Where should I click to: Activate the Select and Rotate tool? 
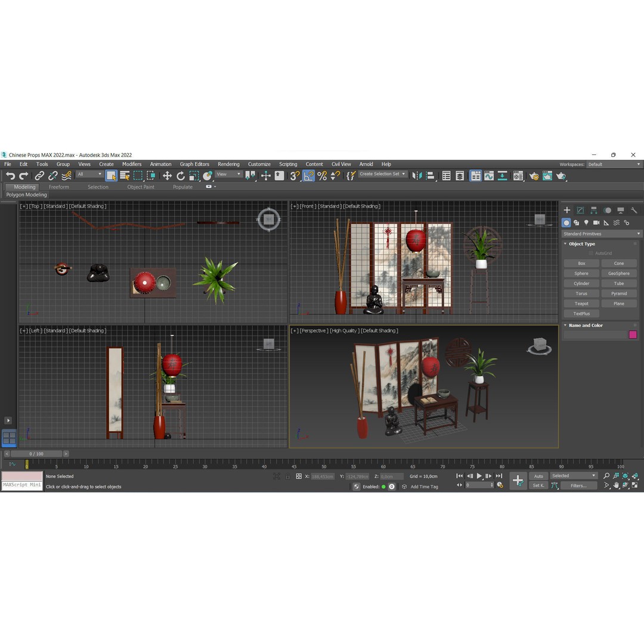coord(180,176)
